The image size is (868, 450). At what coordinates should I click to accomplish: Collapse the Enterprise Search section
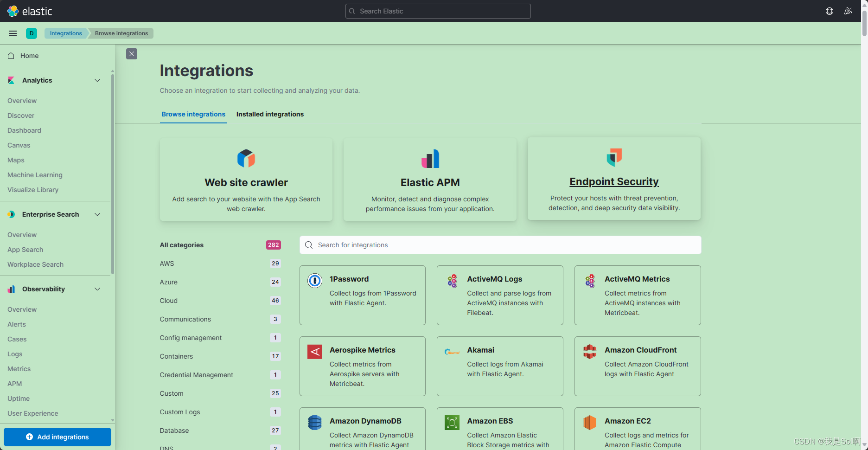tap(97, 214)
